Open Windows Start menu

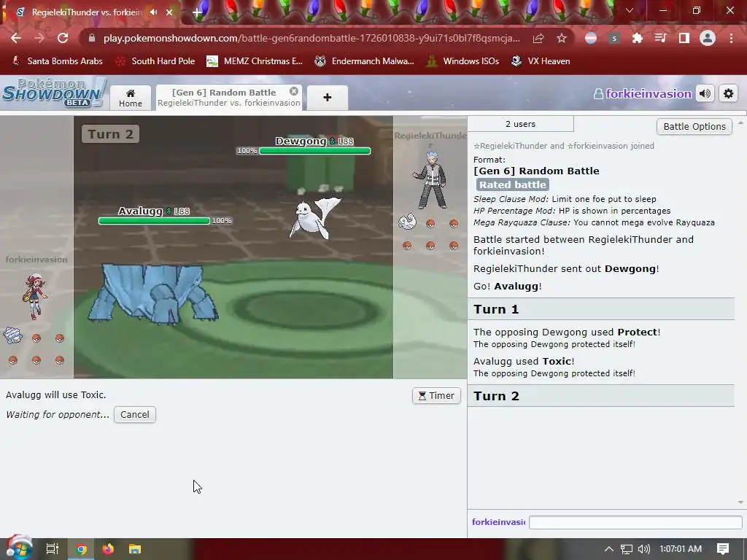click(x=19, y=548)
